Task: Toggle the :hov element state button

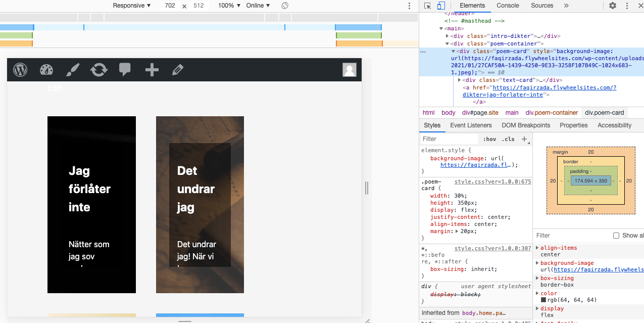Action: coord(489,139)
